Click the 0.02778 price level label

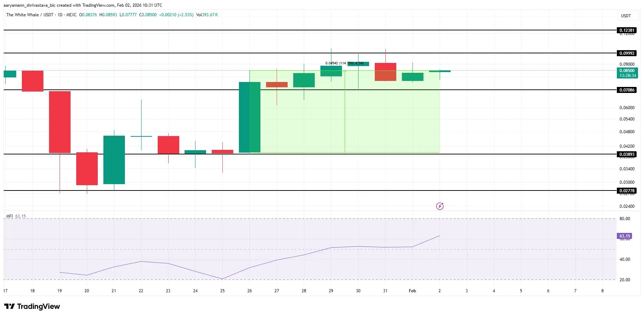click(627, 191)
